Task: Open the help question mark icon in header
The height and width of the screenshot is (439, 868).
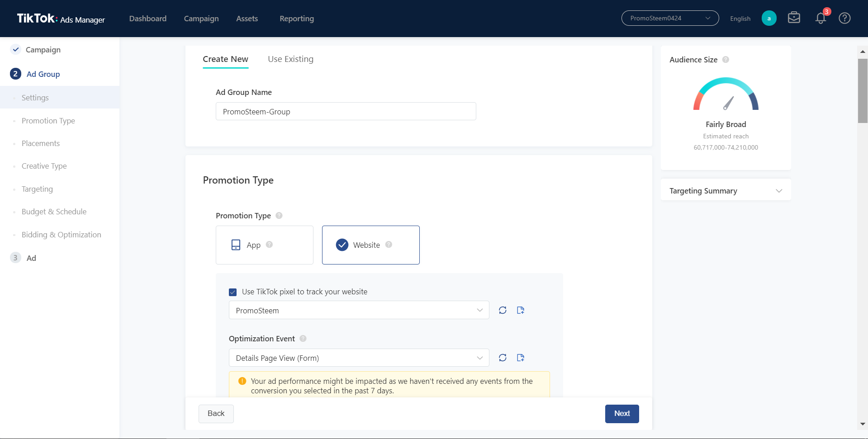Action: 844,18
